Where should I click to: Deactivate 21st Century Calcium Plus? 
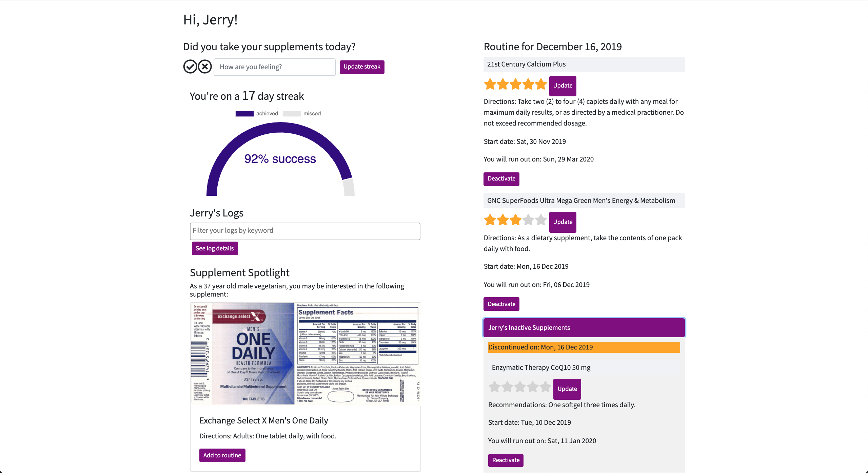(x=501, y=179)
